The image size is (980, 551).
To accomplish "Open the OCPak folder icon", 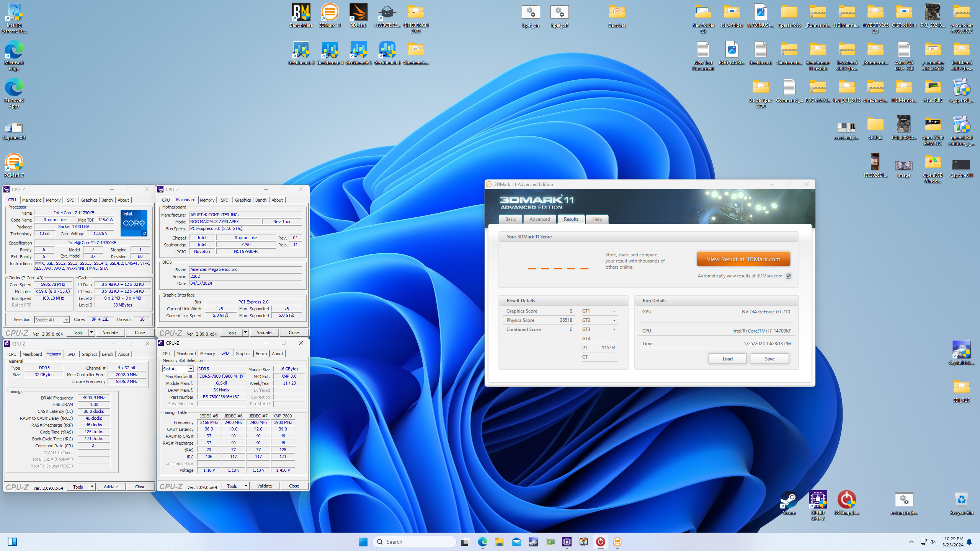I will (x=875, y=128).
